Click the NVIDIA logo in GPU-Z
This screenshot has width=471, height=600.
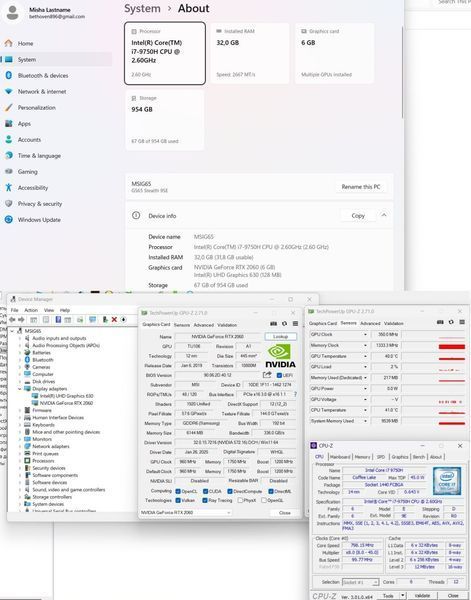tap(280, 356)
